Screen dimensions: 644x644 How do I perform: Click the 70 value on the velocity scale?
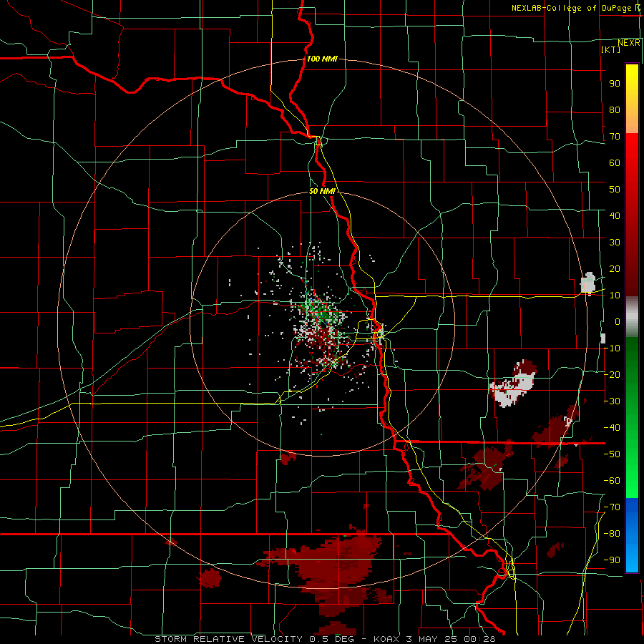615,137
